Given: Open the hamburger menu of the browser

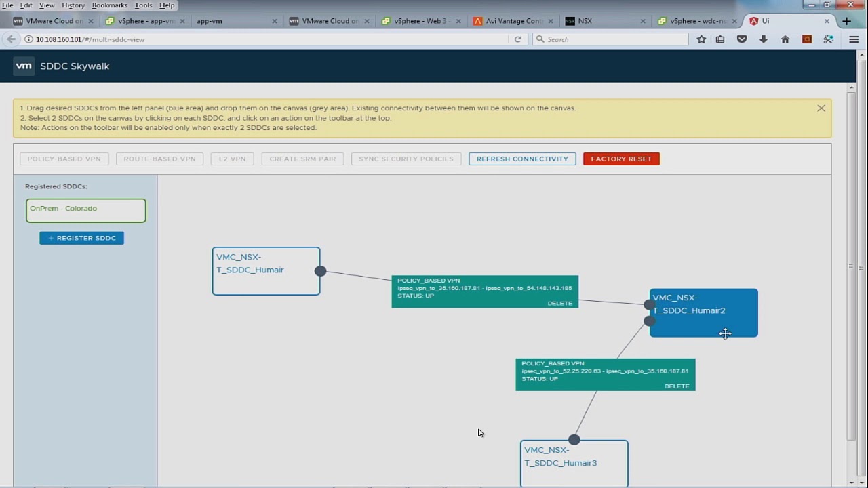Looking at the screenshot, I should tap(854, 39).
